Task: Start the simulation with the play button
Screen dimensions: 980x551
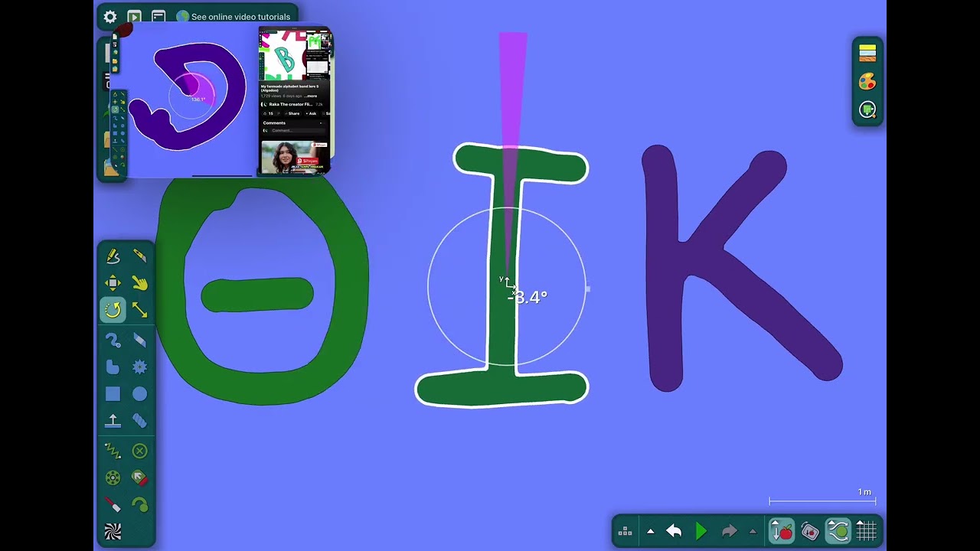Action: [x=701, y=531]
